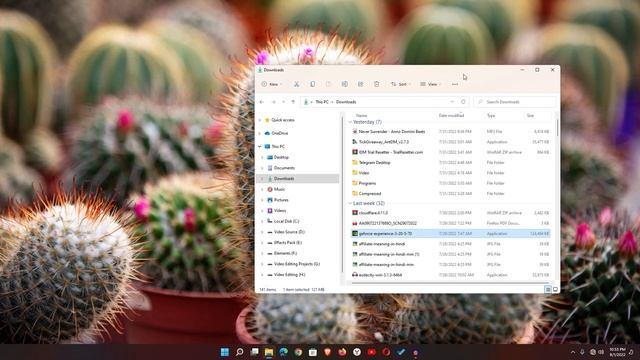Collapse This PC tree node
The image size is (640, 360).
260,147
